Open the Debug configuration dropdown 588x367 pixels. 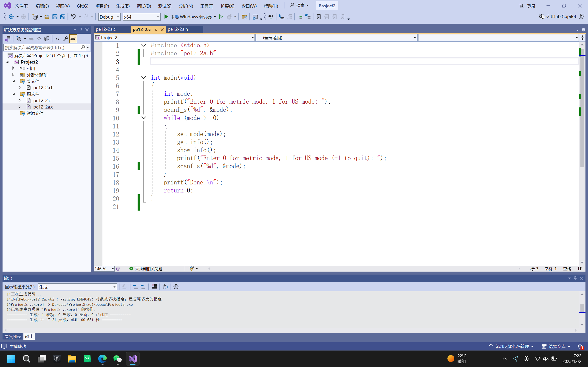pyautogui.click(x=109, y=17)
